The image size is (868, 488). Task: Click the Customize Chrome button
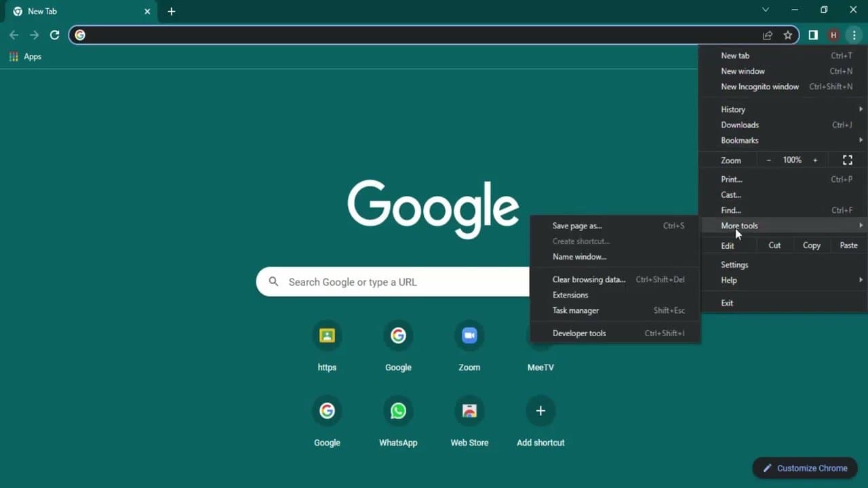point(805,468)
